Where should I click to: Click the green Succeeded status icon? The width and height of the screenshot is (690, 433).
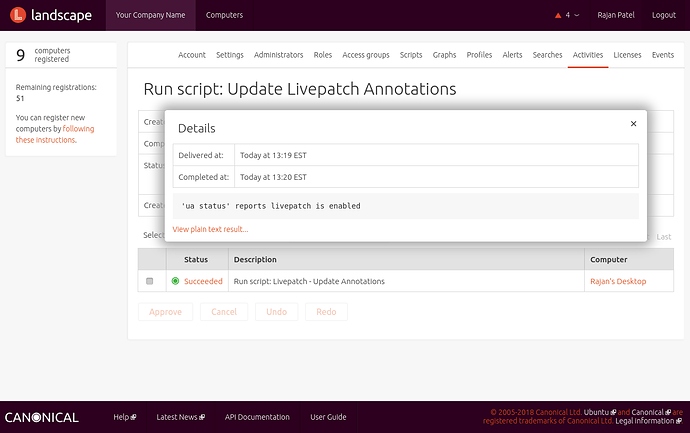point(175,281)
